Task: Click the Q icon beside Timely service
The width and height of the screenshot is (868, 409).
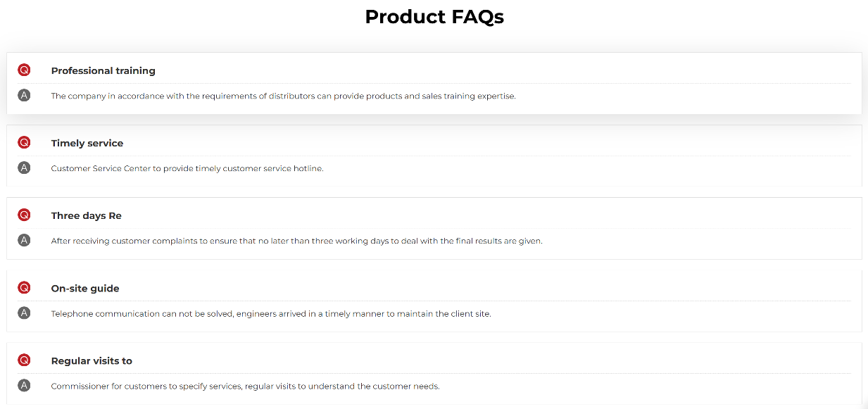Action: (x=25, y=143)
